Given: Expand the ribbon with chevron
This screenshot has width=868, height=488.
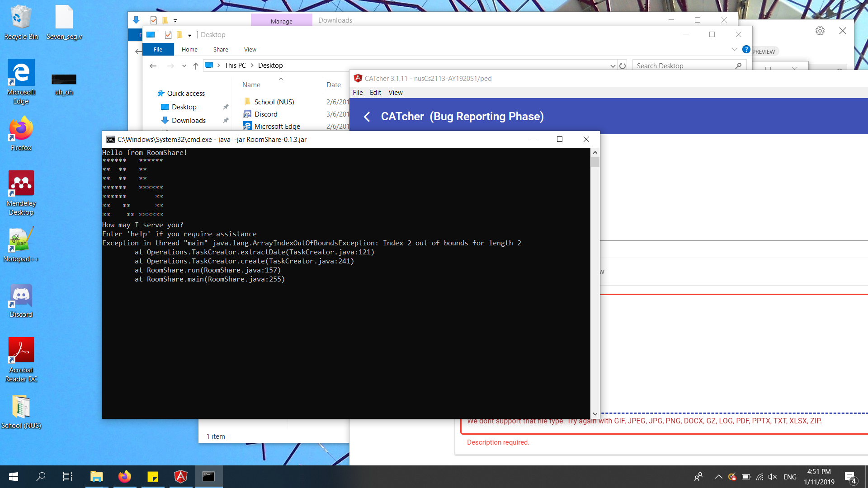Looking at the screenshot, I should click(x=734, y=49).
